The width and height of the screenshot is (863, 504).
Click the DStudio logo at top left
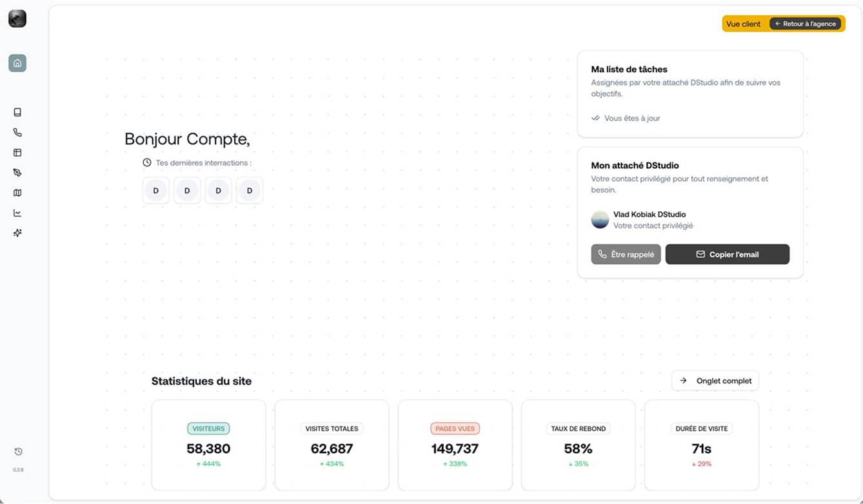(x=17, y=19)
